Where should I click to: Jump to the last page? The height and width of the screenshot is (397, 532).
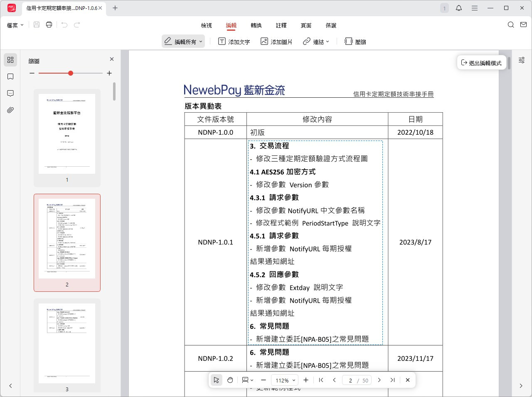392,380
